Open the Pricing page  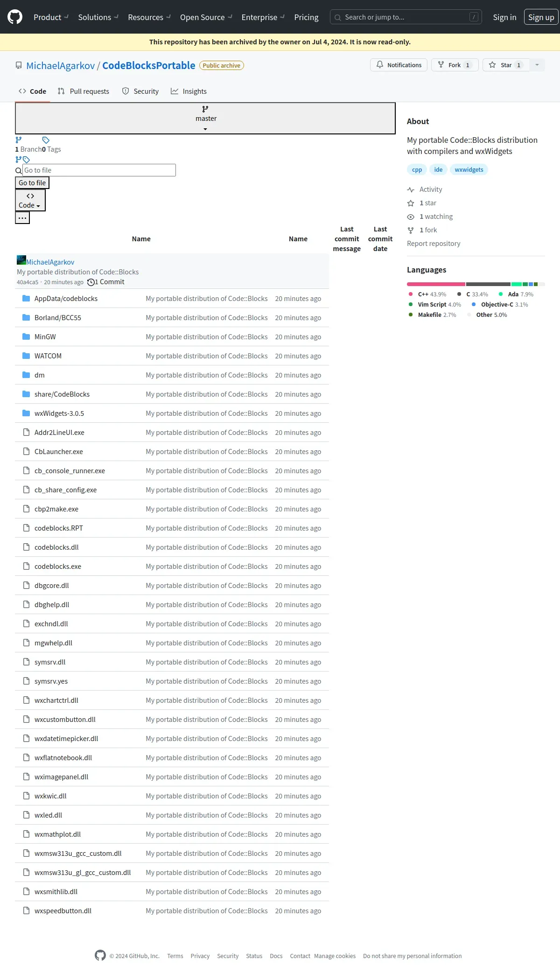(x=306, y=17)
